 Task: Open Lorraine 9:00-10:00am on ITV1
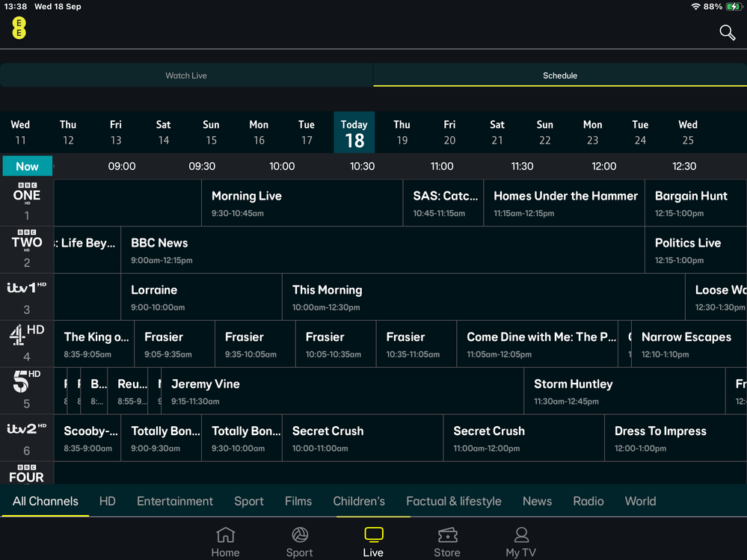202,297
